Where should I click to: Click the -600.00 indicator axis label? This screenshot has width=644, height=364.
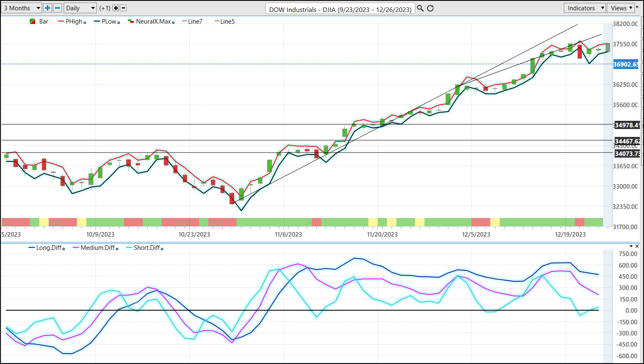pyautogui.click(x=627, y=356)
